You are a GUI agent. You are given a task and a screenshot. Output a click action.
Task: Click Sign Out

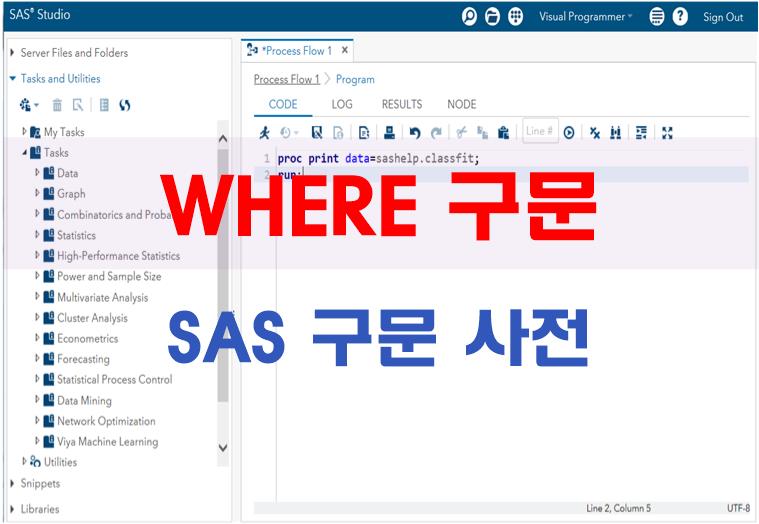pos(723,17)
